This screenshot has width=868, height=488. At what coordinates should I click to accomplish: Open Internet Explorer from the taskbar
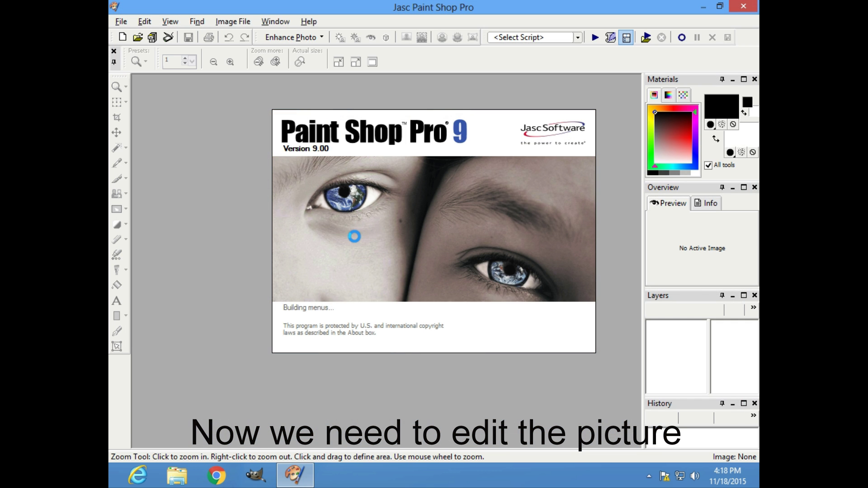pos(137,475)
